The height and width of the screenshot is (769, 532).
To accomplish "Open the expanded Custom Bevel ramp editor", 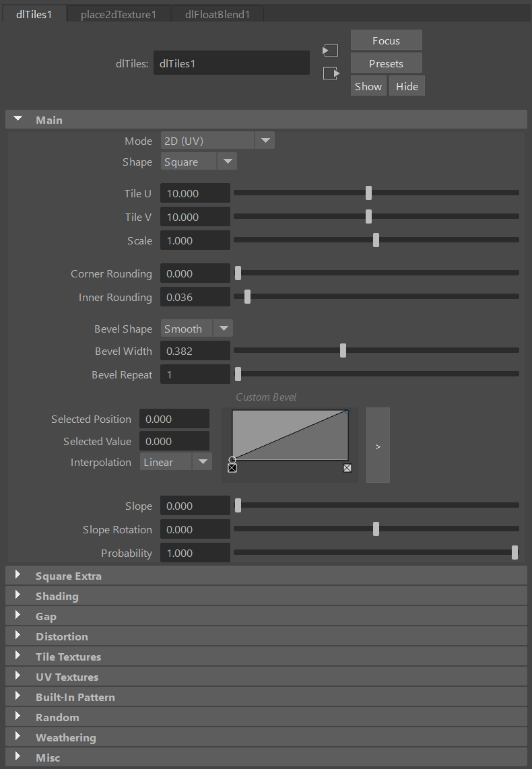I will point(378,445).
